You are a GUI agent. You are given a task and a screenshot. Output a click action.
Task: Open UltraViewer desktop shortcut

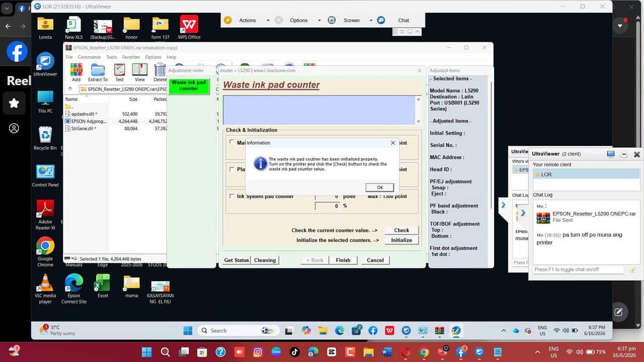click(45, 65)
